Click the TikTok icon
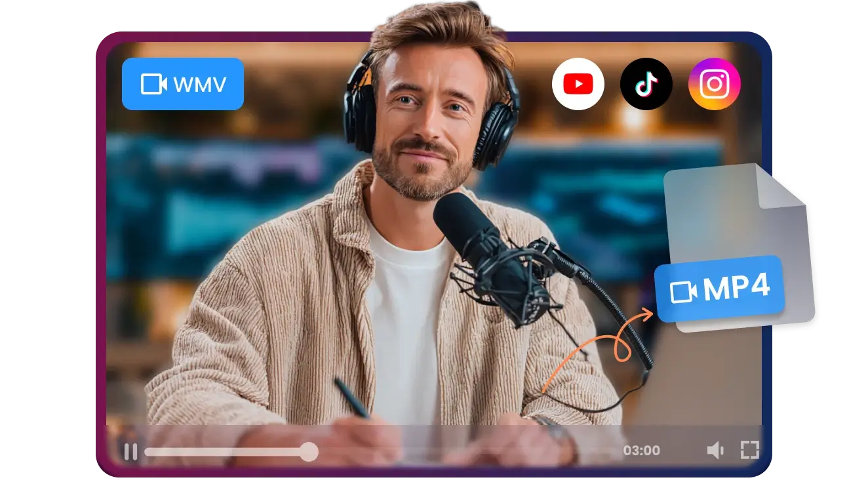 pos(646,84)
